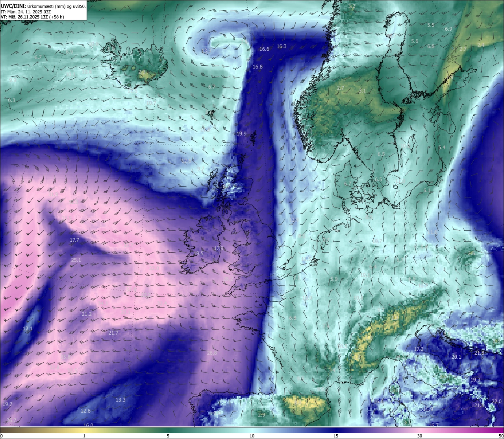This screenshot has width=504, height=439.
Task: Click the 13.3 value label
Action: 120,400
